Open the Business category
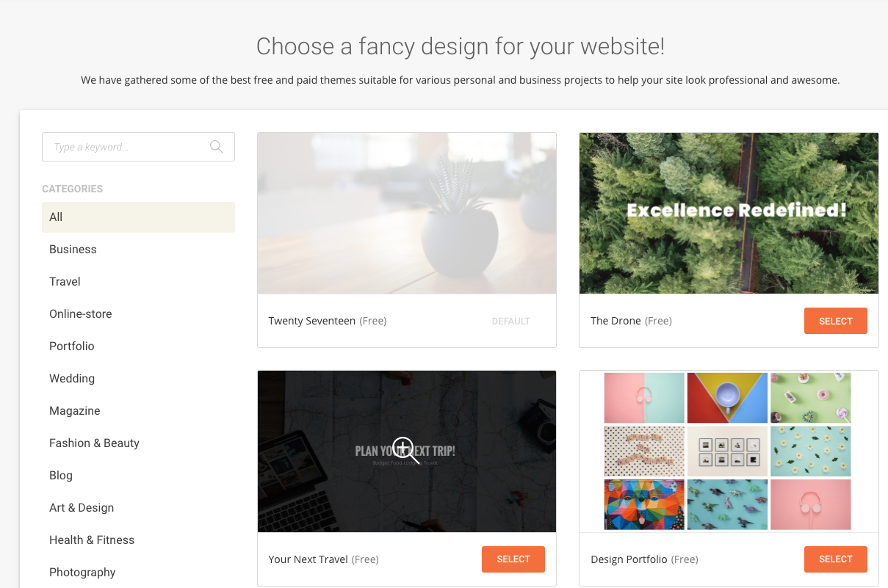This screenshot has width=888, height=588. (73, 250)
